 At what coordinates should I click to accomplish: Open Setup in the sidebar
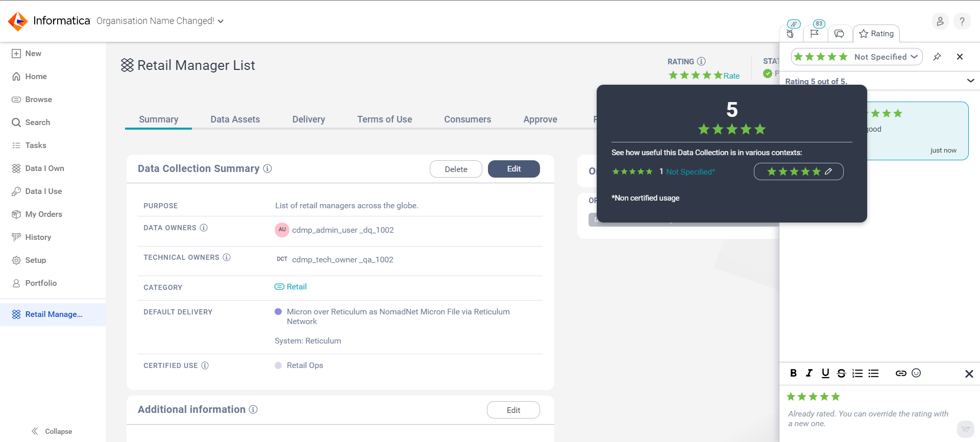[29, 260]
